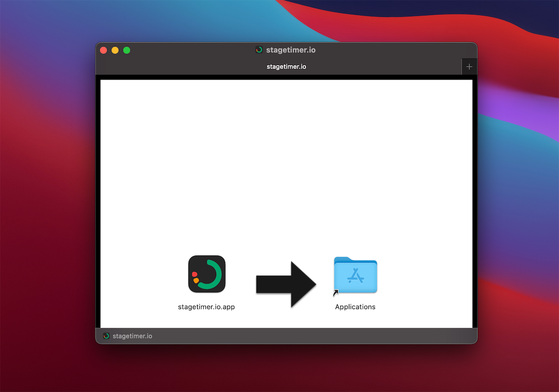Click the stagetimer.io icon in the title bar
Screen dimensions: 559x392
(x=259, y=50)
